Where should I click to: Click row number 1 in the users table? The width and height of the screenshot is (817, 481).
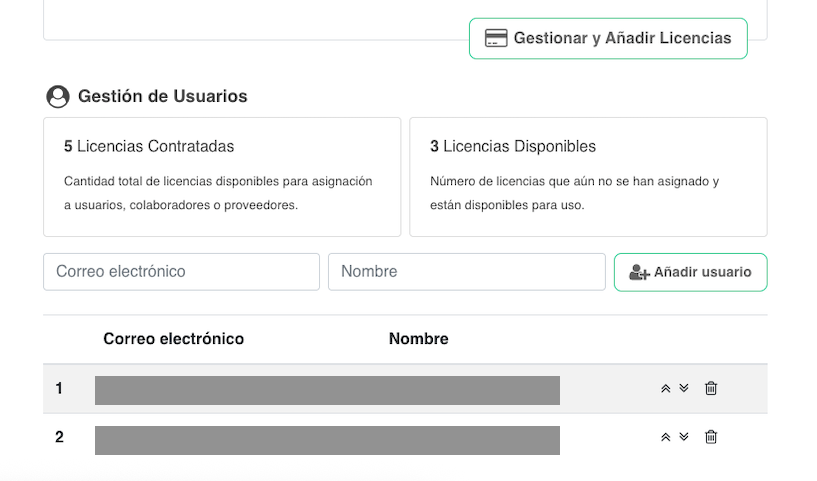coord(59,389)
